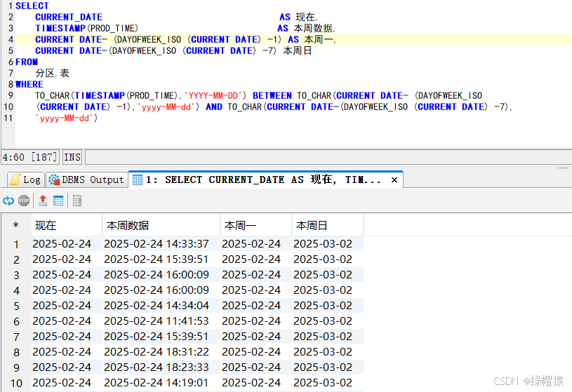This screenshot has height=392, width=572.
Task: Click the grid view icon in toolbar
Action: point(58,201)
